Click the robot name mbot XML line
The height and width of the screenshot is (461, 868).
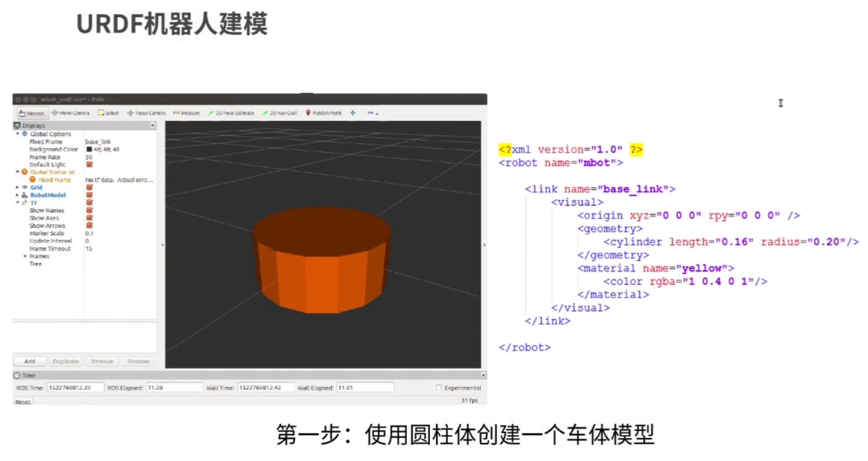click(x=561, y=162)
